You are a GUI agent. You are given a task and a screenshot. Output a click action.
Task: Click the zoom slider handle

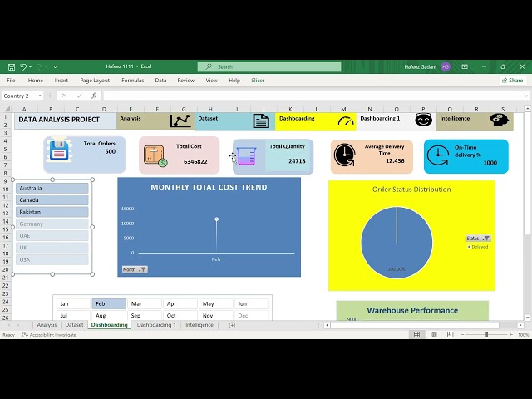[x=486, y=335]
